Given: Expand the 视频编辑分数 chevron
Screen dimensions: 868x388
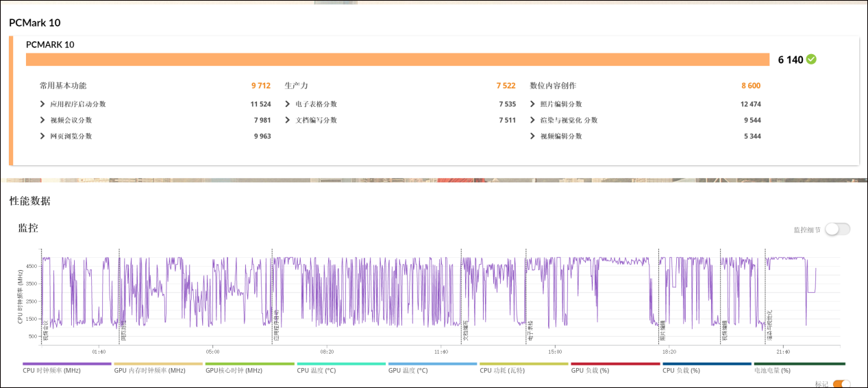Looking at the screenshot, I should (533, 136).
